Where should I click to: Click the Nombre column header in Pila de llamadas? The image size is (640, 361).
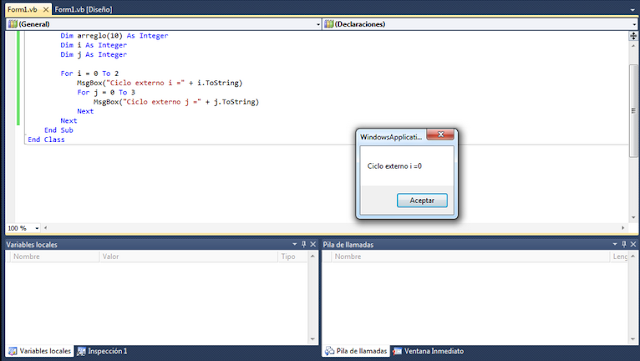pos(470,256)
